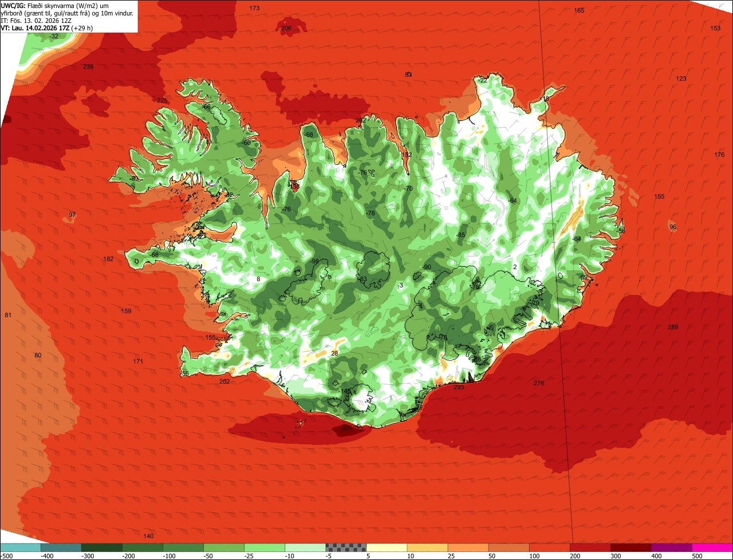Click the '-25' legend label
The image size is (733, 560).
(x=250, y=556)
